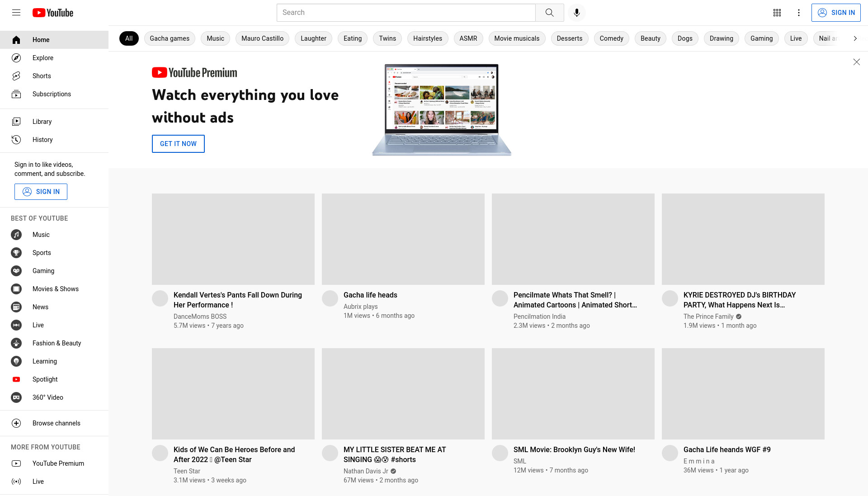Click the top-right SIGN IN button

coord(836,13)
